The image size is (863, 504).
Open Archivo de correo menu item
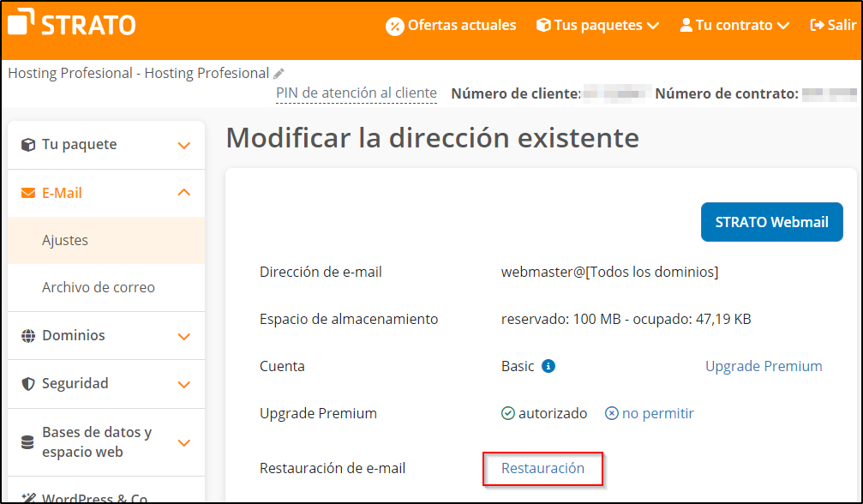click(99, 288)
